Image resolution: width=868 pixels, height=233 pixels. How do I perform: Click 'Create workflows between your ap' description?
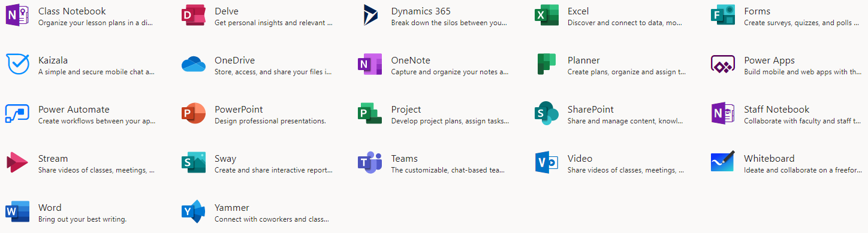[97, 121]
